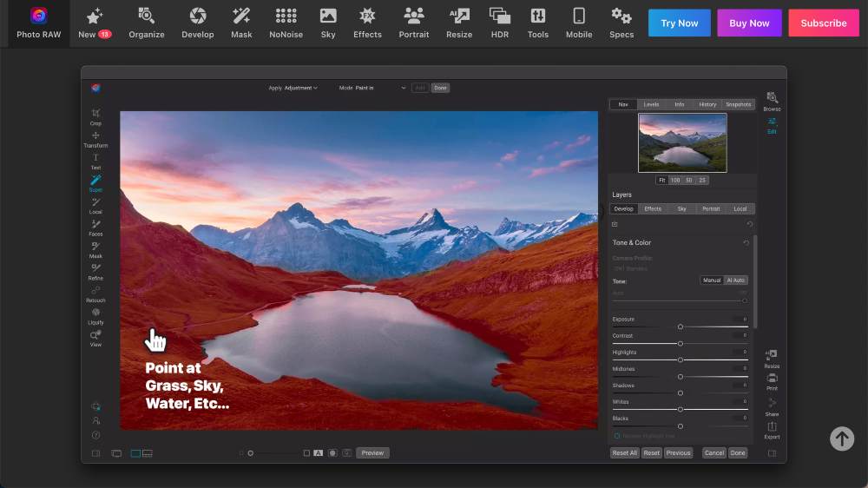Image resolution: width=868 pixels, height=488 pixels.
Task: Click the Faces tool icon
Action: coord(95,225)
